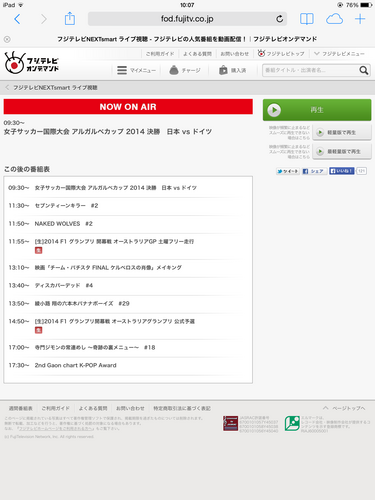The width and height of the screenshot is (375, 500).
Task: Click the Fuji TV On Demand logo
Action: [32, 63]
